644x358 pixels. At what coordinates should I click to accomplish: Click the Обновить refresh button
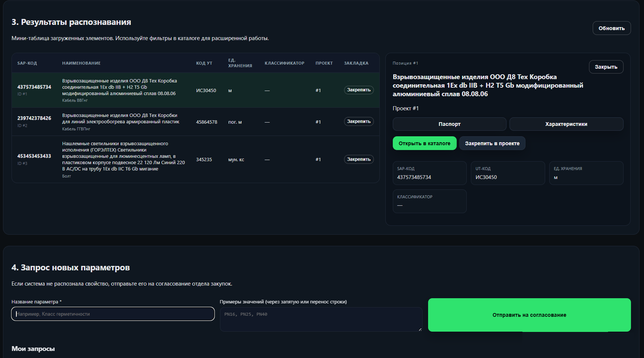[611, 28]
